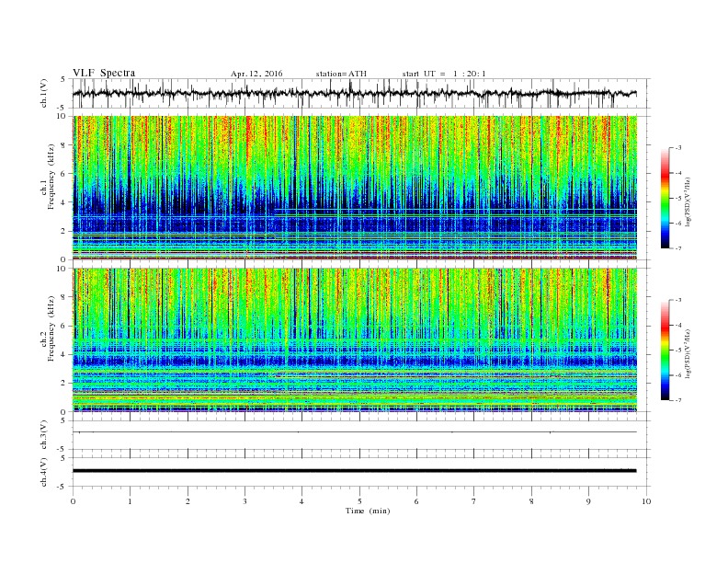Click tick label "4" on the Time axis
The image size is (728, 563).
coord(301,501)
